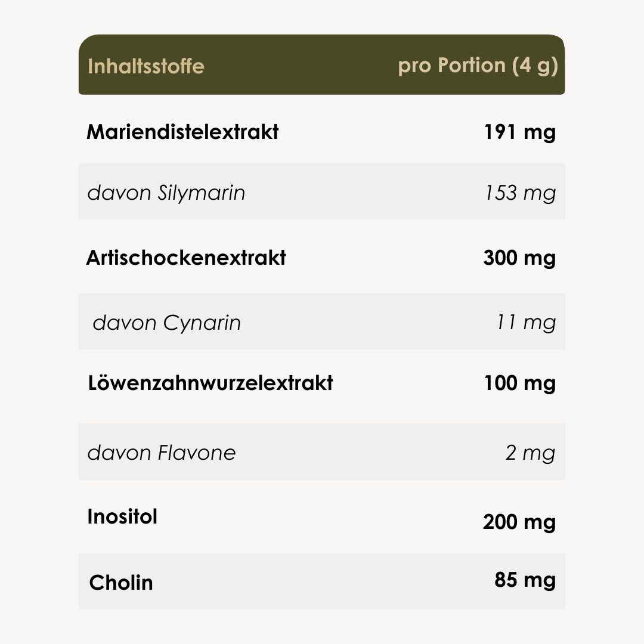Select the Löwenzahnwurzelextrakt ingredient label

pos(210,383)
